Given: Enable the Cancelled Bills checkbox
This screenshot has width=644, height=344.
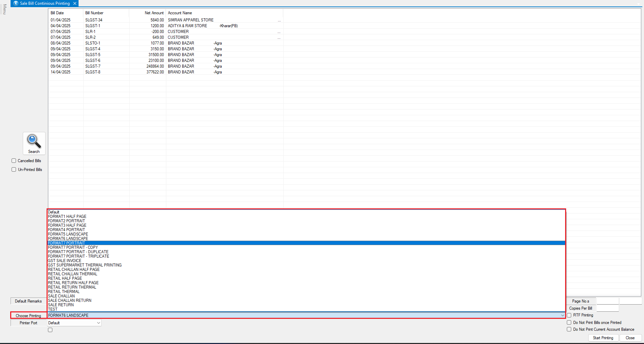Looking at the screenshot, I should [14, 161].
